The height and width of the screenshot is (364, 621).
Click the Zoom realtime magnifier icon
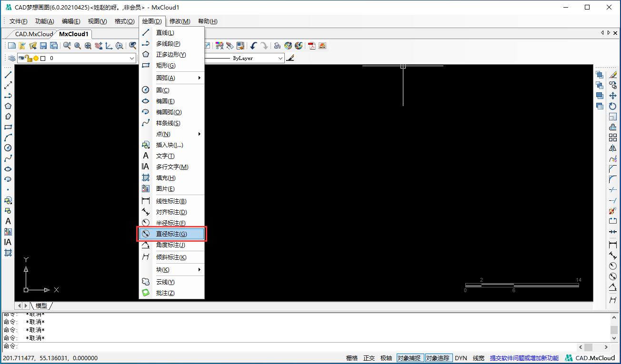click(x=67, y=46)
